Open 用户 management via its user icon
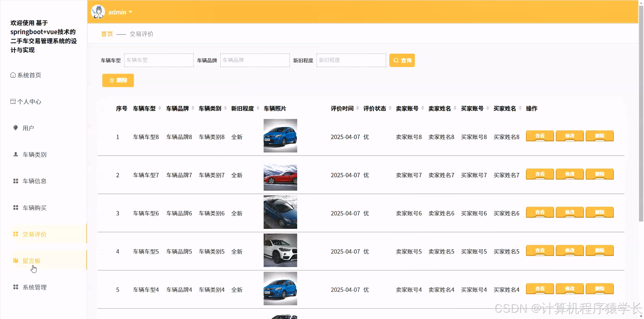Screen dimensions: 644x319 click(15, 127)
